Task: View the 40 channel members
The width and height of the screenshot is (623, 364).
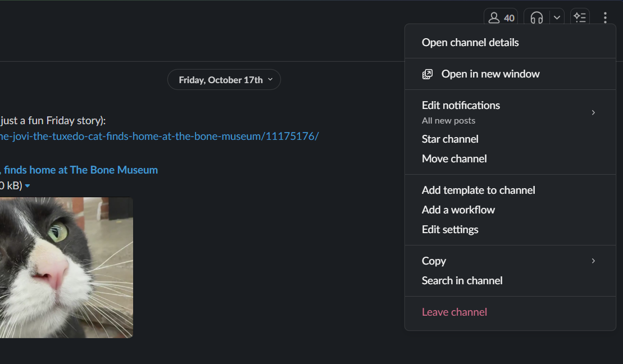Action: coord(501,18)
